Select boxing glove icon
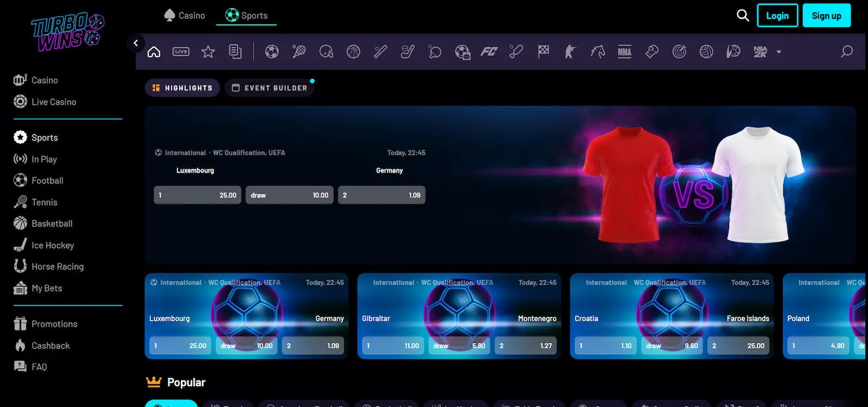The width and height of the screenshot is (868, 407). click(652, 52)
